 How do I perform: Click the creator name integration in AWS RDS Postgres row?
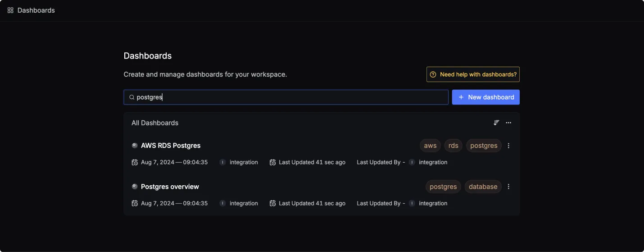[244, 162]
